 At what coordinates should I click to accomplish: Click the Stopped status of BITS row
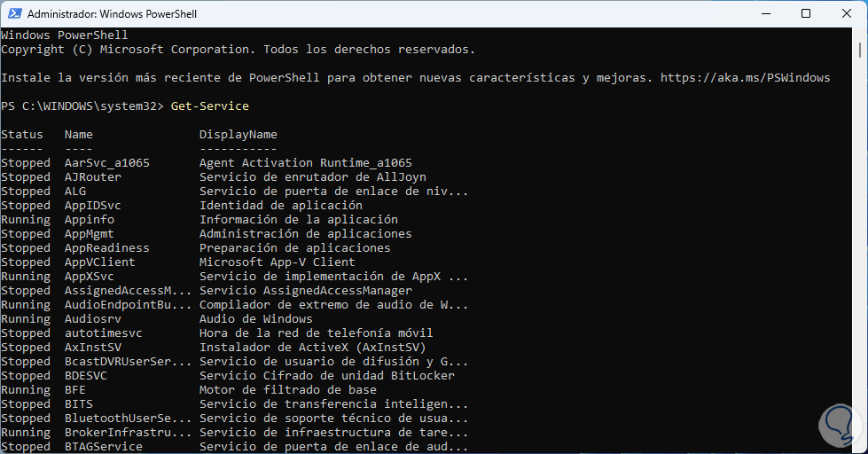(26, 404)
